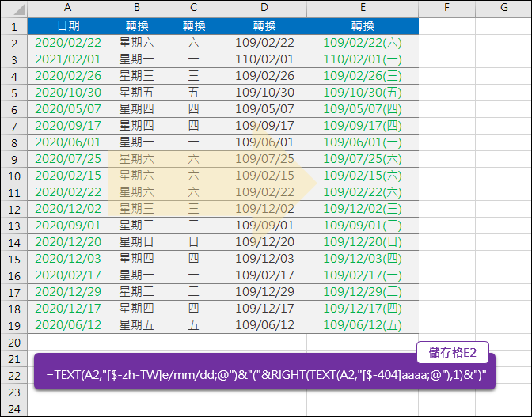This screenshot has height=417, width=532.
Task: Select the cell showing 109/06/12
Action: tap(264, 325)
